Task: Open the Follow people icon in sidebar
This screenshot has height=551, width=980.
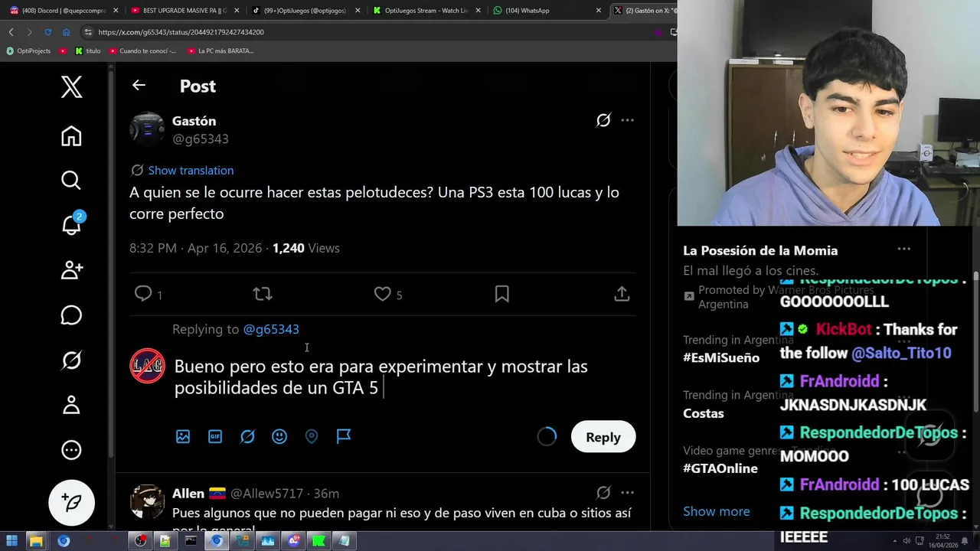Action: click(71, 269)
